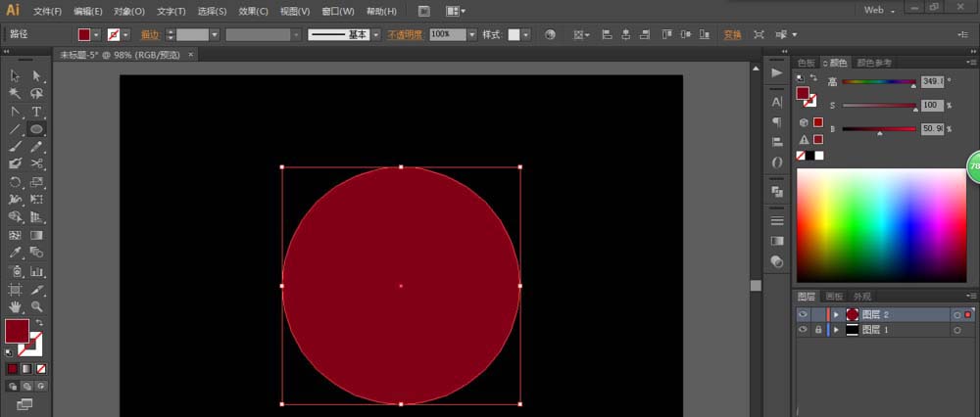980x417 pixels.
Task: Click the H hue slider in color panel
Action: (878, 82)
